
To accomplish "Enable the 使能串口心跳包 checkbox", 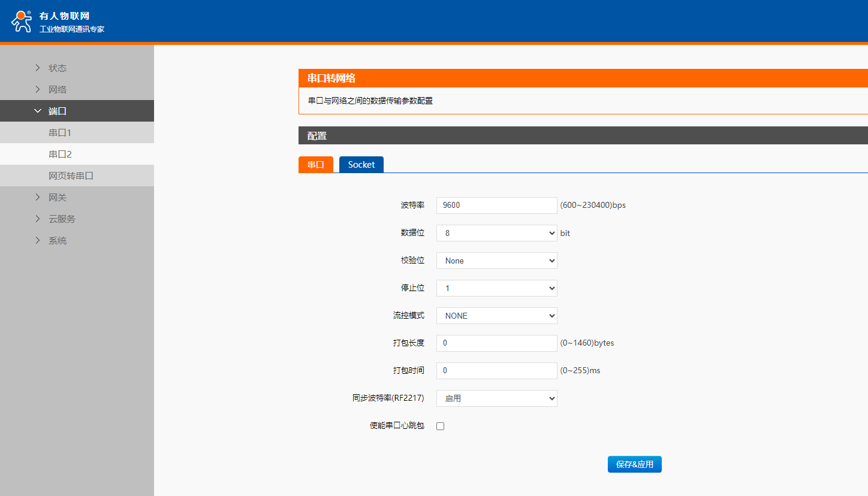I will coord(441,426).
